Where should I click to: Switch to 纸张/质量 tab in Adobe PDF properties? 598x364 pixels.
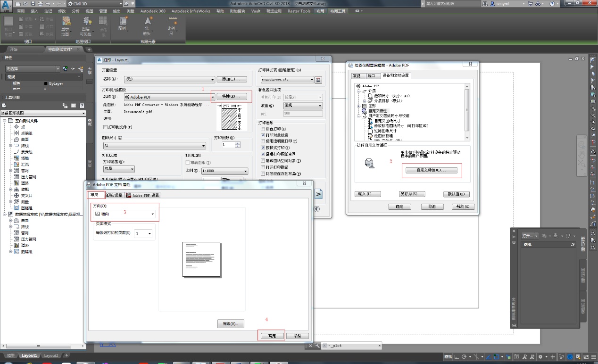114,195
